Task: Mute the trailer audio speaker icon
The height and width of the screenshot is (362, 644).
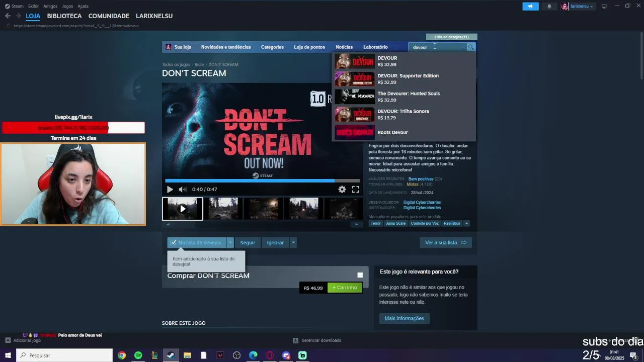Action: coord(183,190)
